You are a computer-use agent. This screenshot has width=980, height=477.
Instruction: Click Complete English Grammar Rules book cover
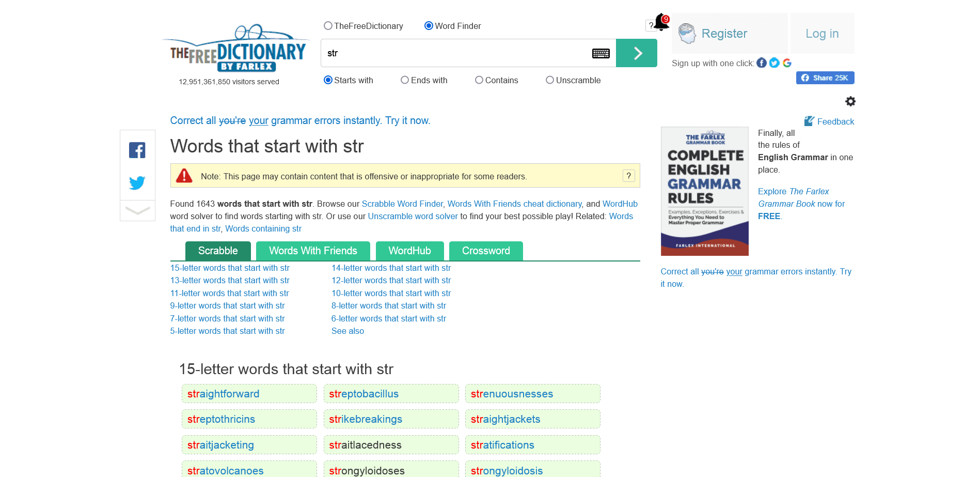click(705, 191)
